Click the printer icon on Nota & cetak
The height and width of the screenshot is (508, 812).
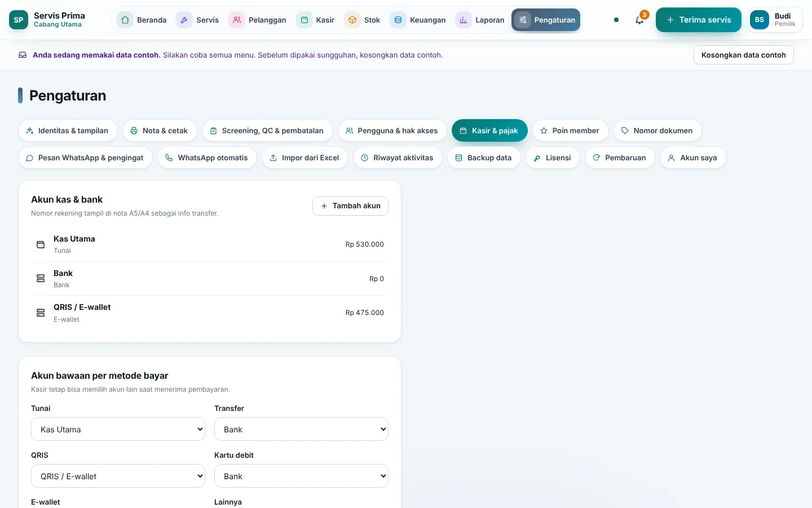pyautogui.click(x=134, y=130)
